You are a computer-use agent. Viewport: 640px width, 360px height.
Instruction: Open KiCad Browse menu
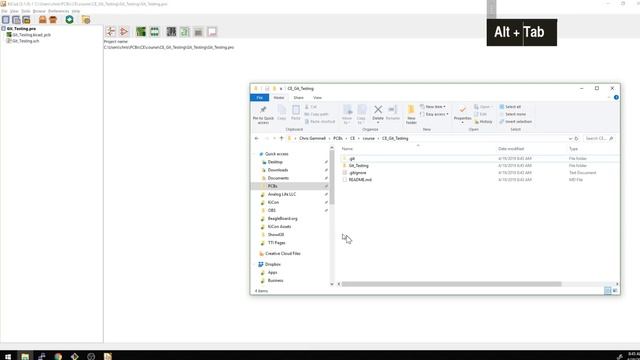click(x=39, y=11)
